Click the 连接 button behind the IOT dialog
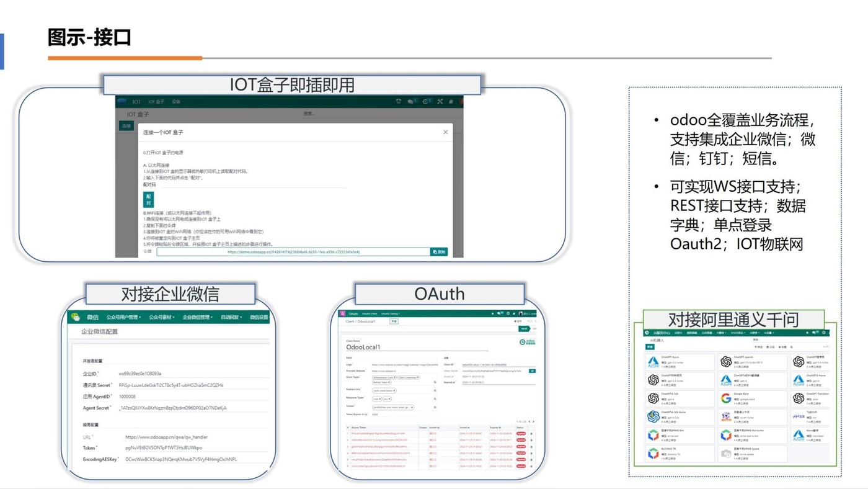The height and width of the screenshot is (489, 868). [x=126, y=126]
